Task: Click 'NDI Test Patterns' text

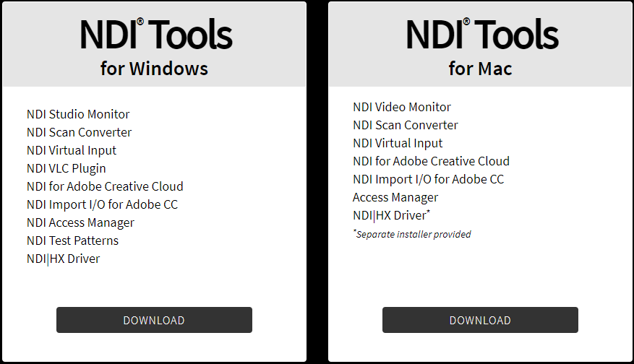Action: (x=73, y=240)
